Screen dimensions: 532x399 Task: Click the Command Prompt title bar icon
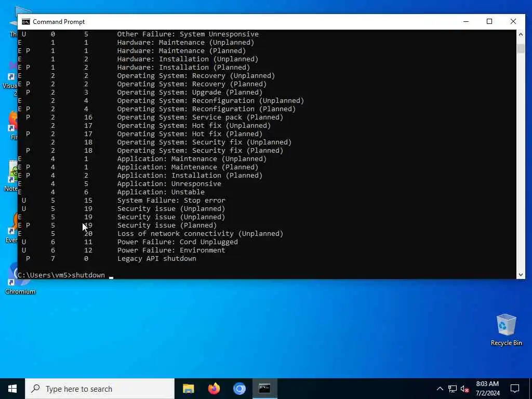click(x=26, y=22)
